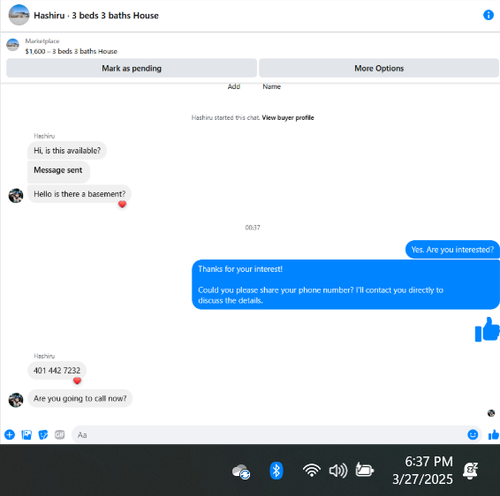
Task: Open the plus more-actions icon
Action: click(x=10, y=435)
